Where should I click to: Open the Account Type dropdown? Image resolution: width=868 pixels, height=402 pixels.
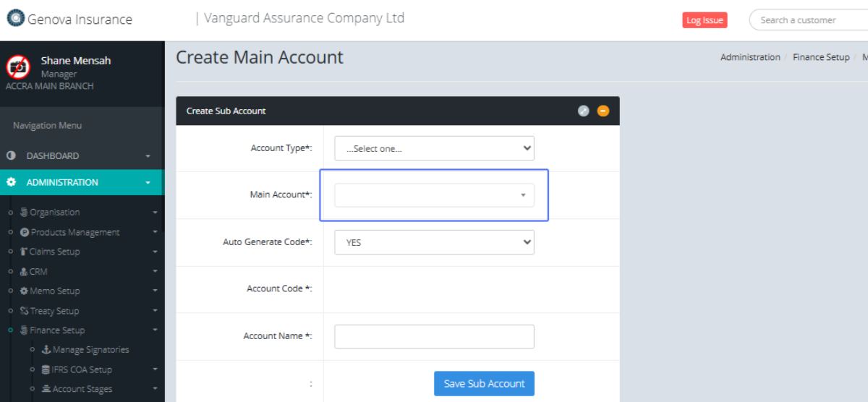[433, 148]
